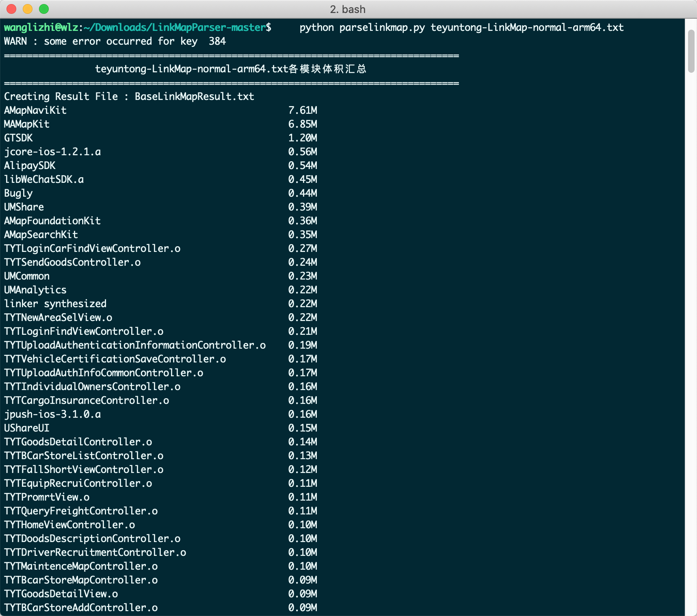
Task: Click the 'linker synthesized' row
Action: click(55, 304)
